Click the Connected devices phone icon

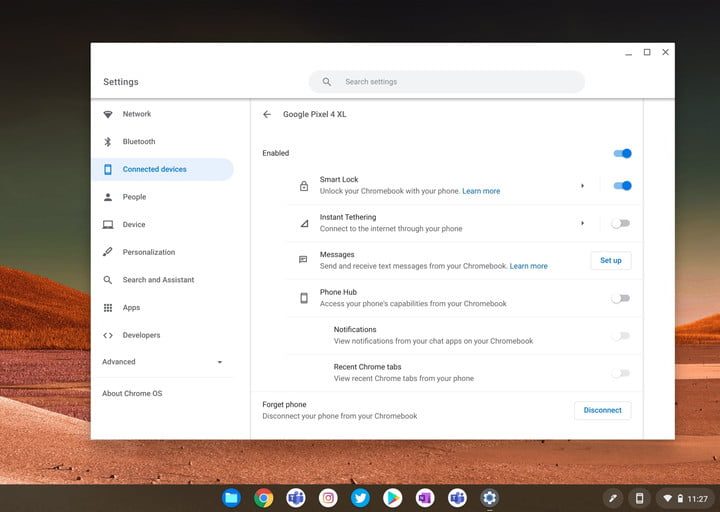click(x=108, y=169)
